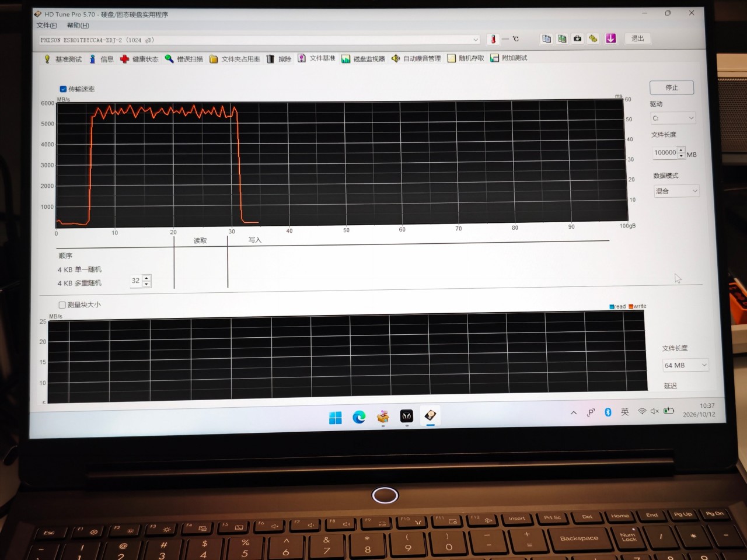This screenshot has width=747, height=560.
Task: Open the Bluetooth tray icon
Action: click(608, 412)
